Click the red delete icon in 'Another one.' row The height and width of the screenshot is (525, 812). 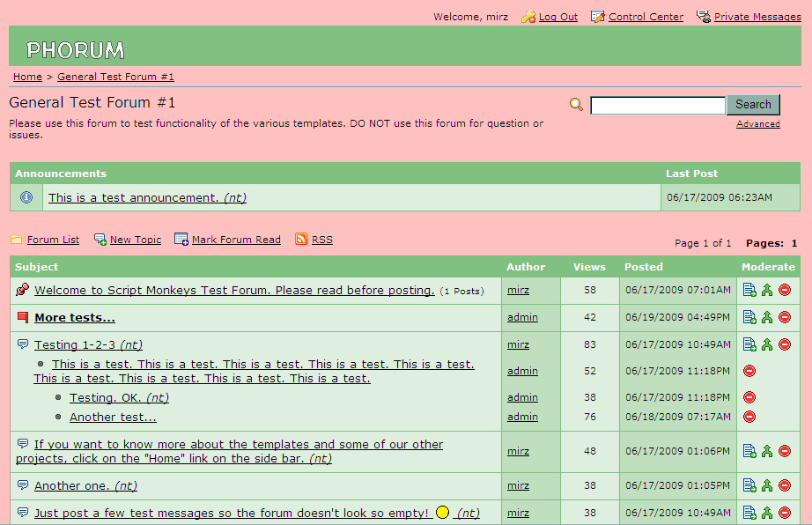tap(785, 485)
